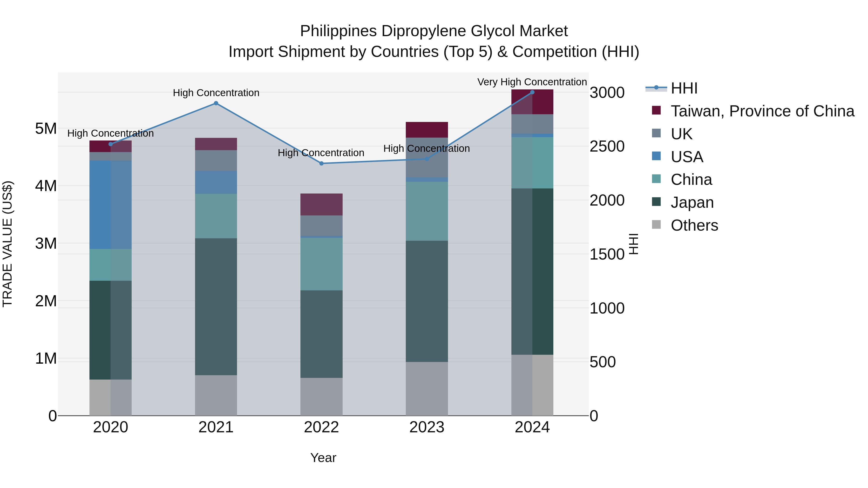Click the rotated HHI right axis title
The image size is (868, 488).
[634, 244]
